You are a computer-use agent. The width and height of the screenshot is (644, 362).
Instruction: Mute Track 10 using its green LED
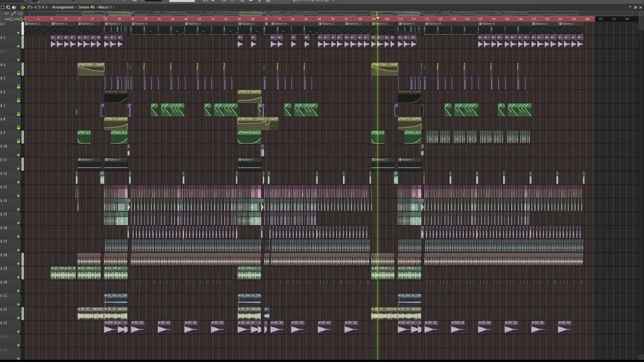point(19,155)
